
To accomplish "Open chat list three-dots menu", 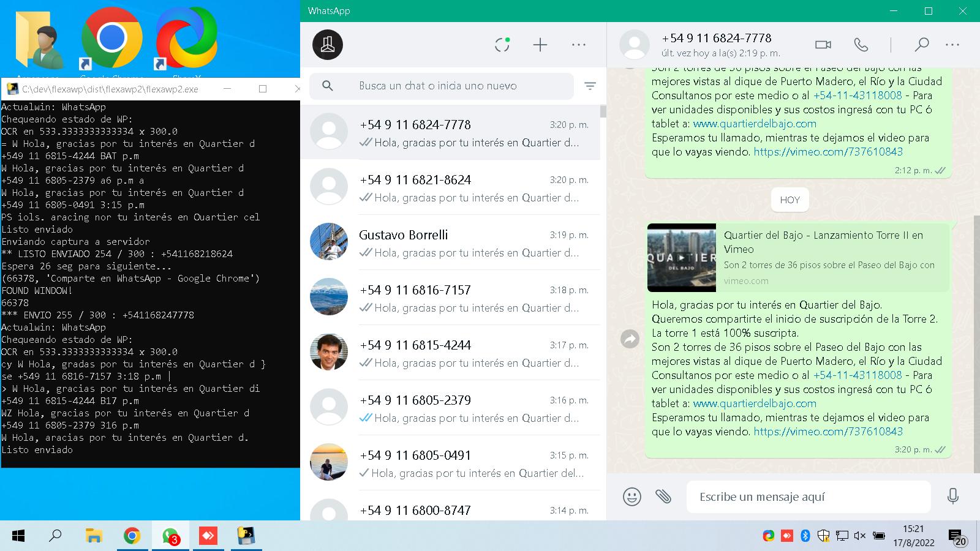I will click(579, 45).
